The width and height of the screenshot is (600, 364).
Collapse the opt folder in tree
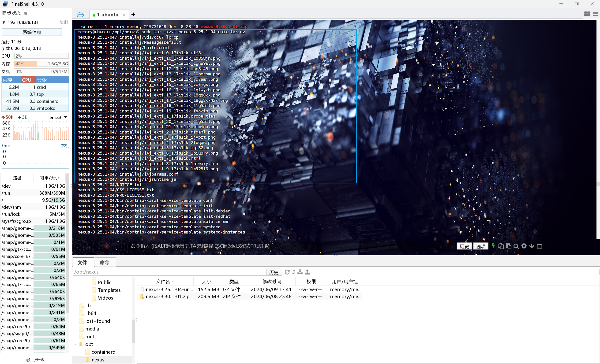click(75, 344)
